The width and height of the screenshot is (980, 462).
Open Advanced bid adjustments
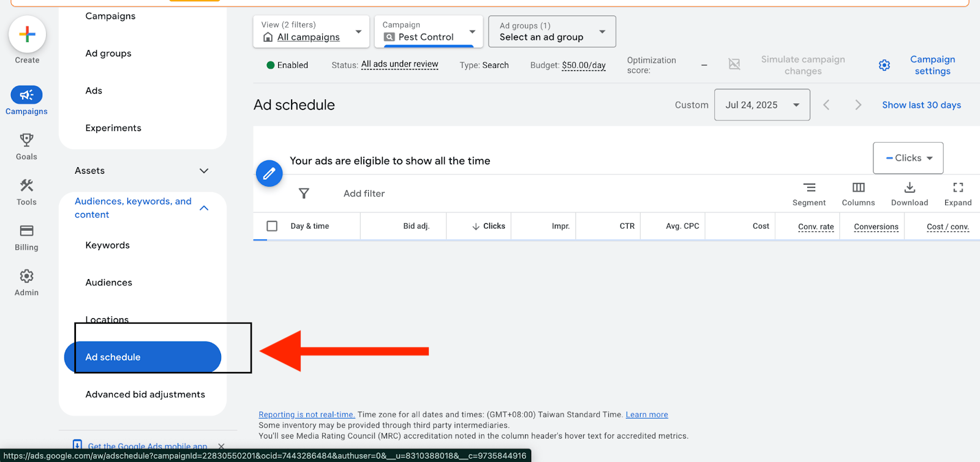tap(145, 395)
